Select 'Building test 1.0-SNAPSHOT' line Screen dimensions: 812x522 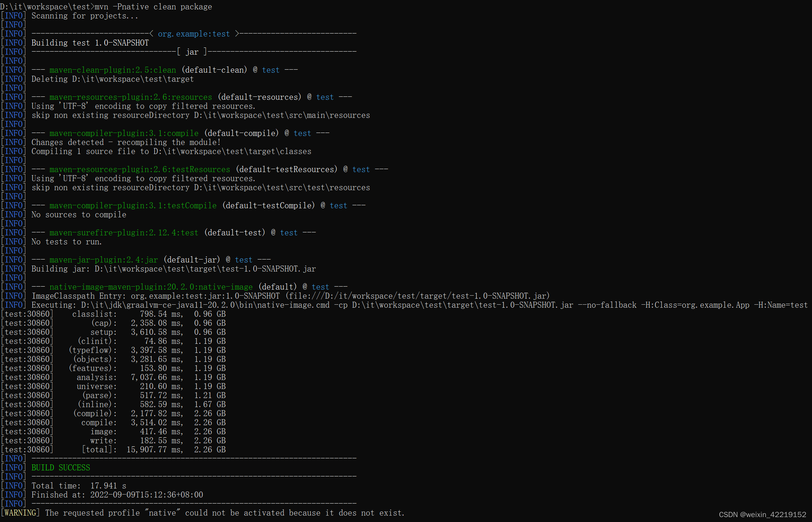pyautogui.click(x=90, y=43)
